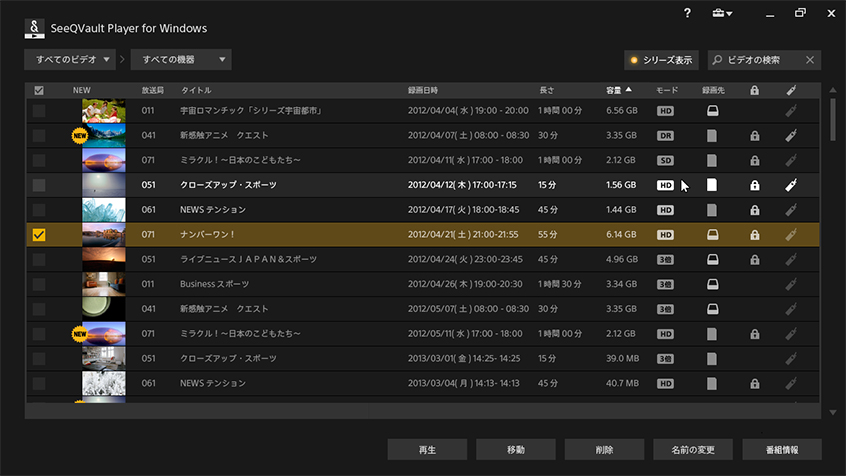Expand the すべての機器 dropdown
Screen dimensions: 846x476
181,60
